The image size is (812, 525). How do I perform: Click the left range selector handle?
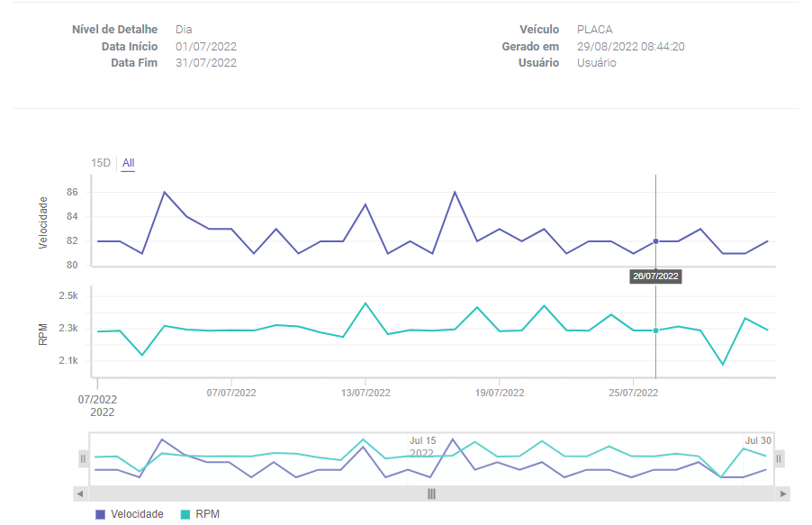pyautogui.click(x=83, y=458)
